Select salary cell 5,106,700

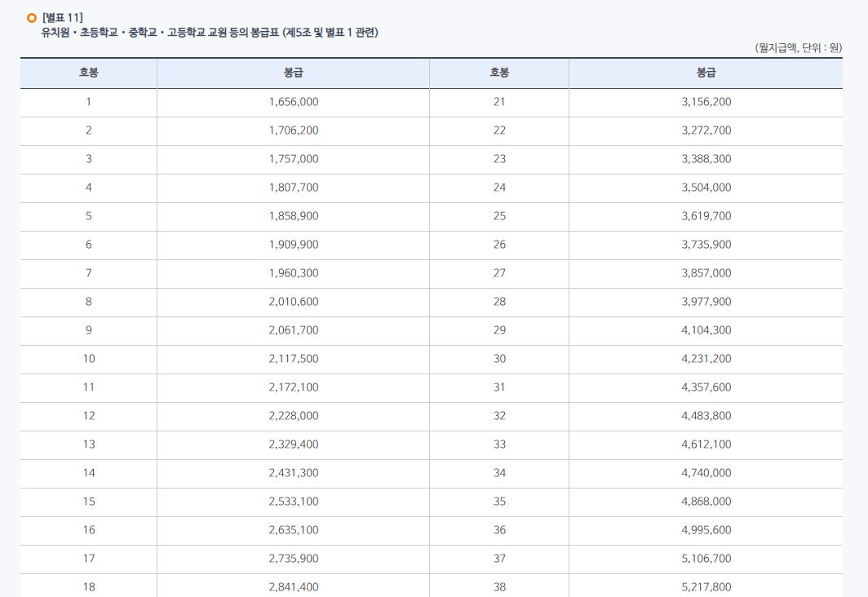706,559
